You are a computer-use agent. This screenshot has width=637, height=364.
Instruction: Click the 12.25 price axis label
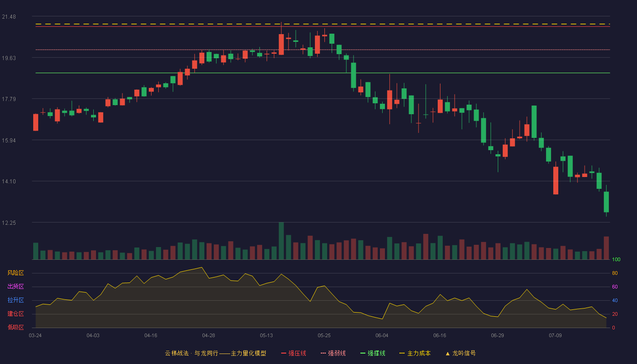coord(9,223)
